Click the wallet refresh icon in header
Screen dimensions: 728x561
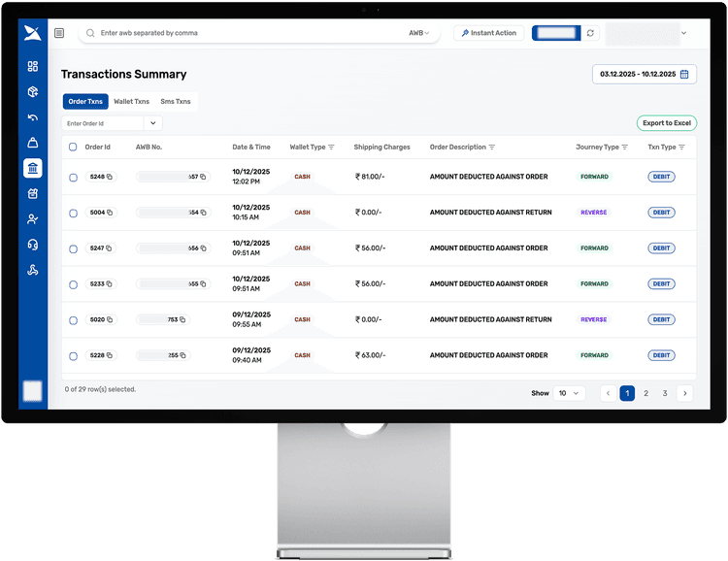(x=590, y=33)
